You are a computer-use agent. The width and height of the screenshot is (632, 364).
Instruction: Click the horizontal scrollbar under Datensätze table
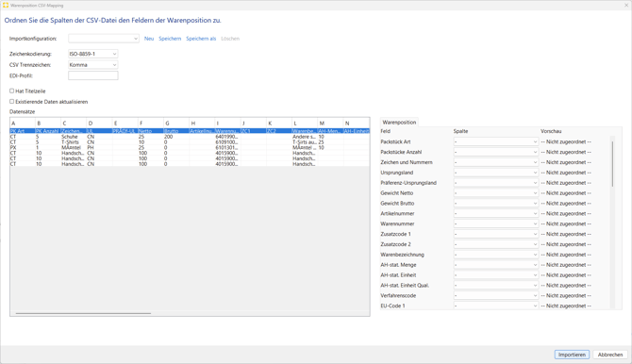(83, 313)
